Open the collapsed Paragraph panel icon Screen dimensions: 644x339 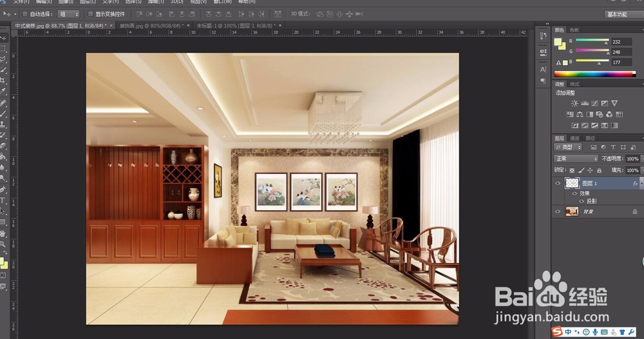click(543, 81)
